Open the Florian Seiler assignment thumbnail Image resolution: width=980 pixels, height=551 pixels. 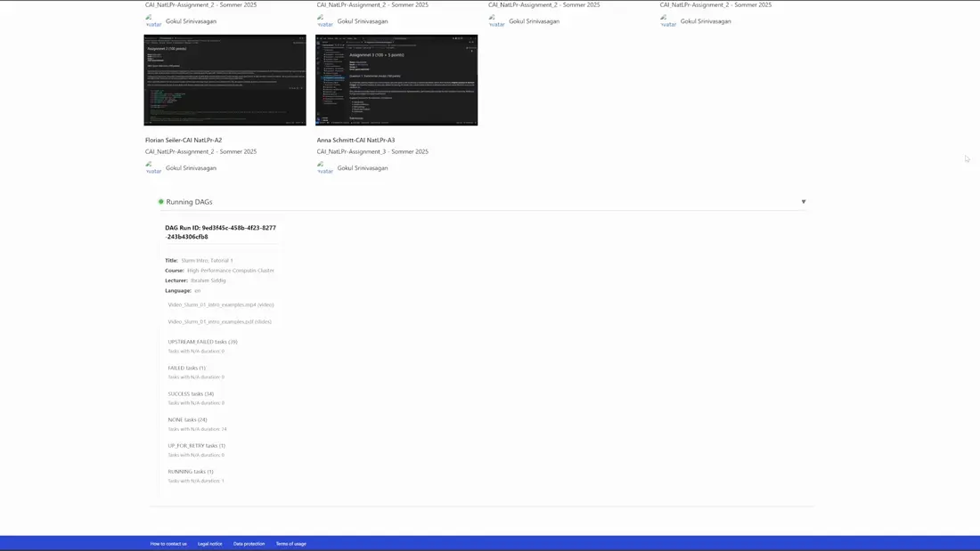pos(225,80)
